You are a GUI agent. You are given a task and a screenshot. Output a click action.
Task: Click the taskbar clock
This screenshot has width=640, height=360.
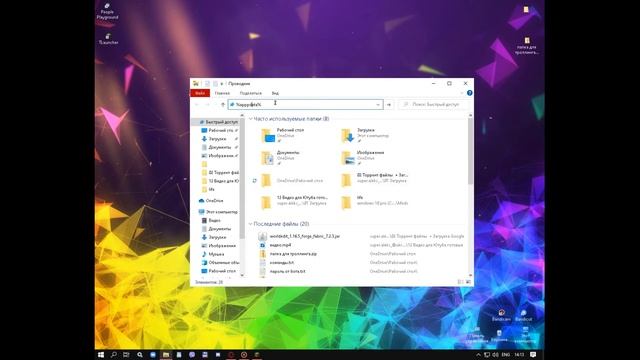519,355
